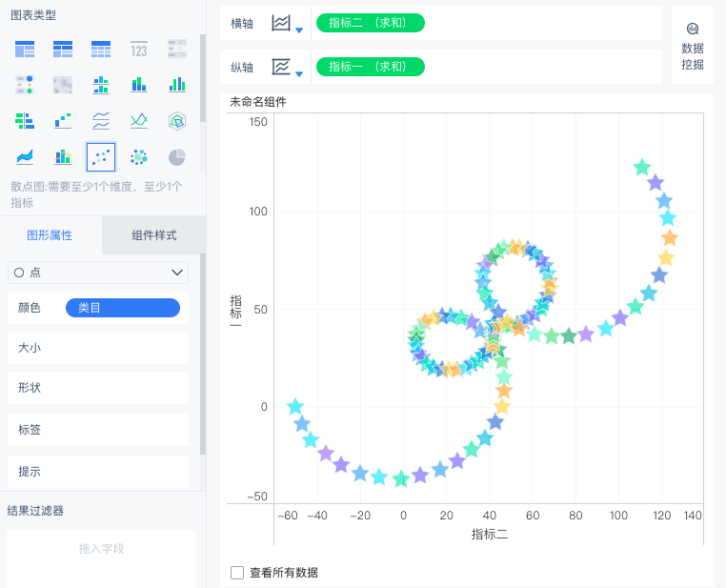Select the grouped table chart type
Screen dimensions: 726x588
(25, 49)
